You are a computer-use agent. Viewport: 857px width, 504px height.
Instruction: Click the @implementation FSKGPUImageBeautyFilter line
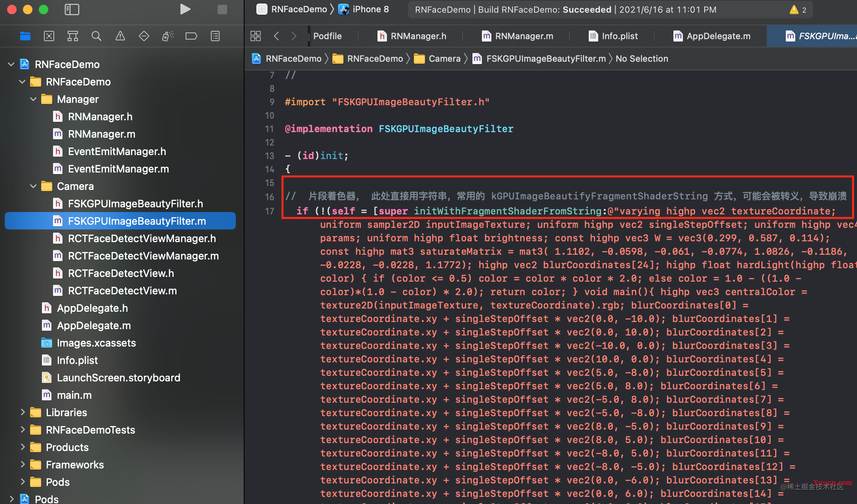[x=399, y=129]
